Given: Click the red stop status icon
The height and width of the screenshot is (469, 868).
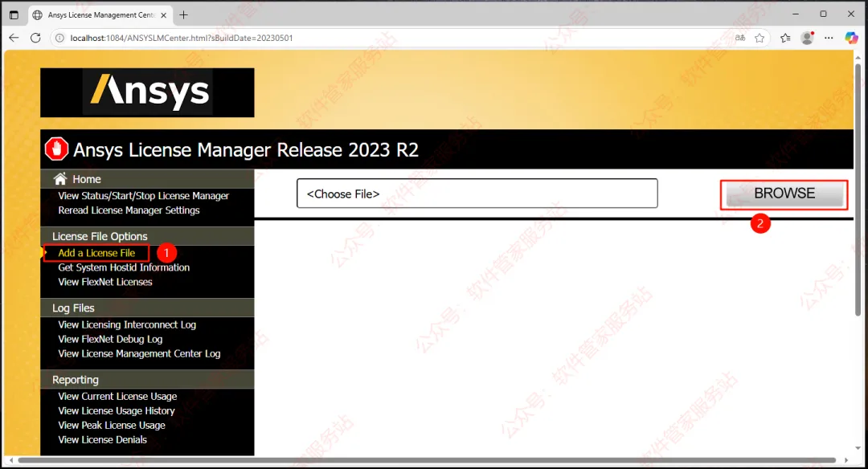Looking at the screenshot, I should click(x=56, y=149).
